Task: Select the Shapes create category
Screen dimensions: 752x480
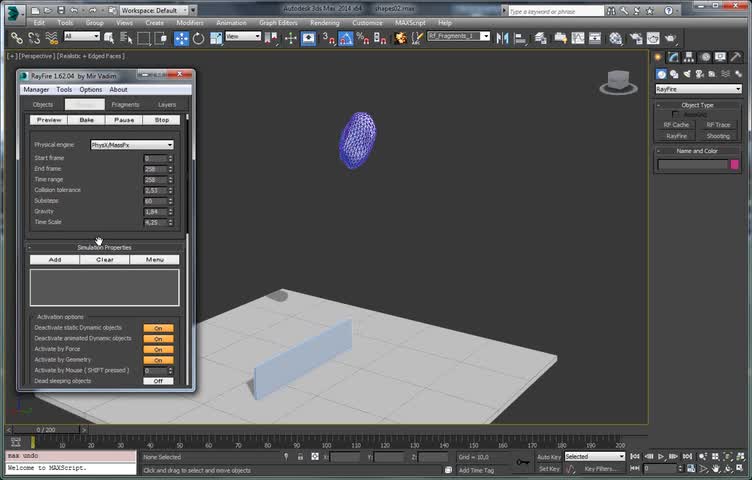Action: click(674, 74)
